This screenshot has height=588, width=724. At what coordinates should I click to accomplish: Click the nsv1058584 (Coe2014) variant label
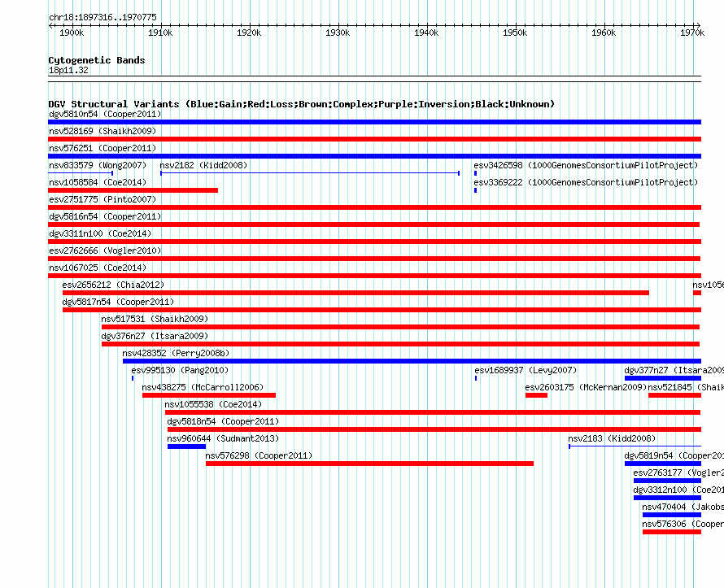click(x=98, y=182)
